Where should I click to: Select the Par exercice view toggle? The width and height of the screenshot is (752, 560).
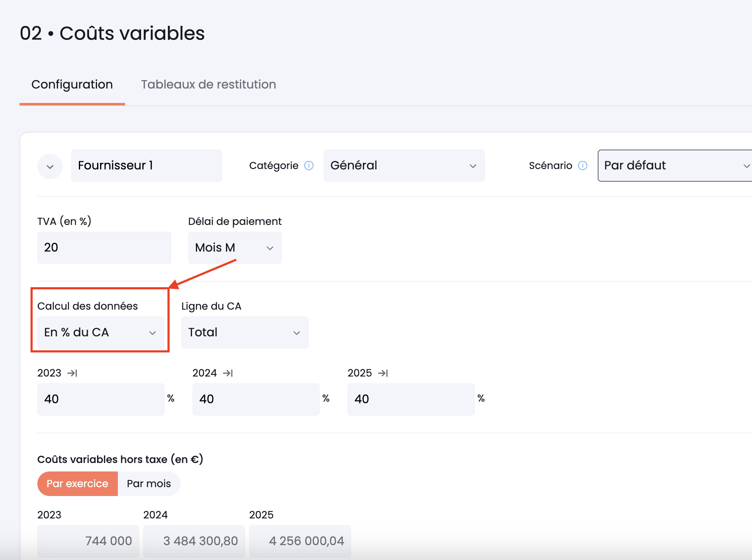click(78, 484)
